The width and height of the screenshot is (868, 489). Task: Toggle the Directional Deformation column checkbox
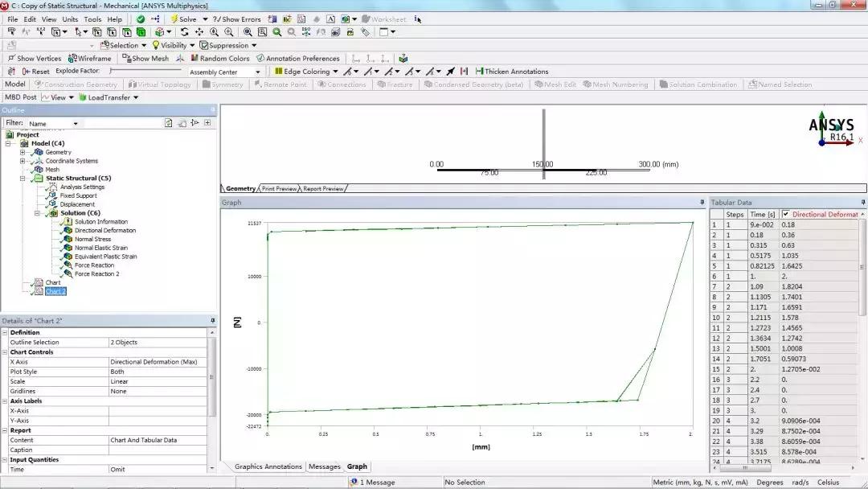[786, 215]
